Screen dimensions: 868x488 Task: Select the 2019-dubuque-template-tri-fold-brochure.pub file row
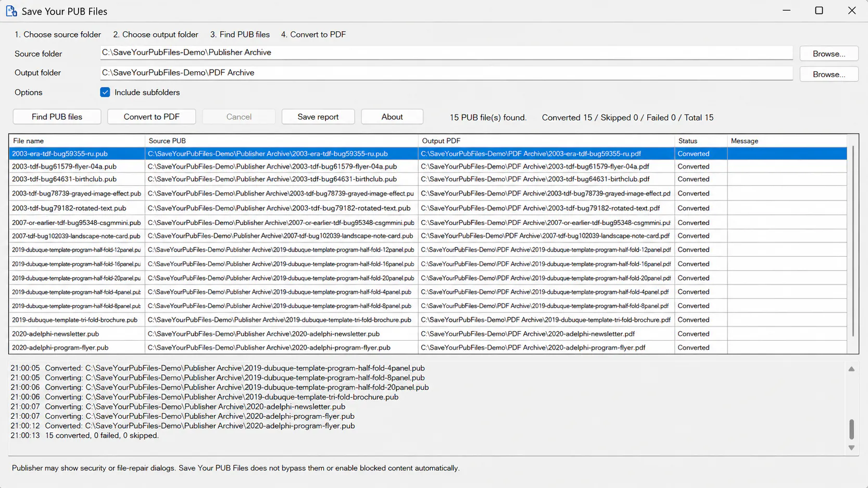[428, 320]
